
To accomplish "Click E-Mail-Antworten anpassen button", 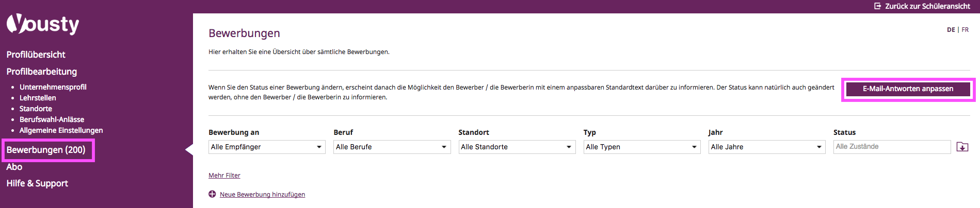I will [x=908, y=89].
